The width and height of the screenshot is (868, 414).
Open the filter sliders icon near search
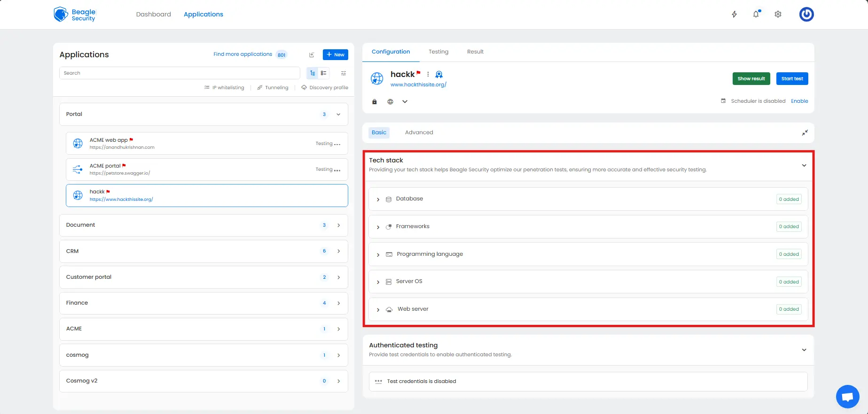(x=344, y=73)
